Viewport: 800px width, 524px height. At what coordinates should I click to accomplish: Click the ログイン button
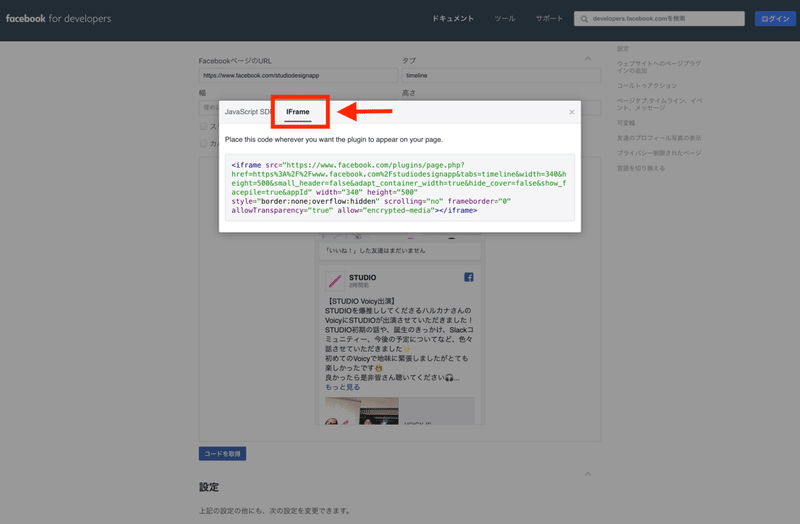tap(775, 19)
